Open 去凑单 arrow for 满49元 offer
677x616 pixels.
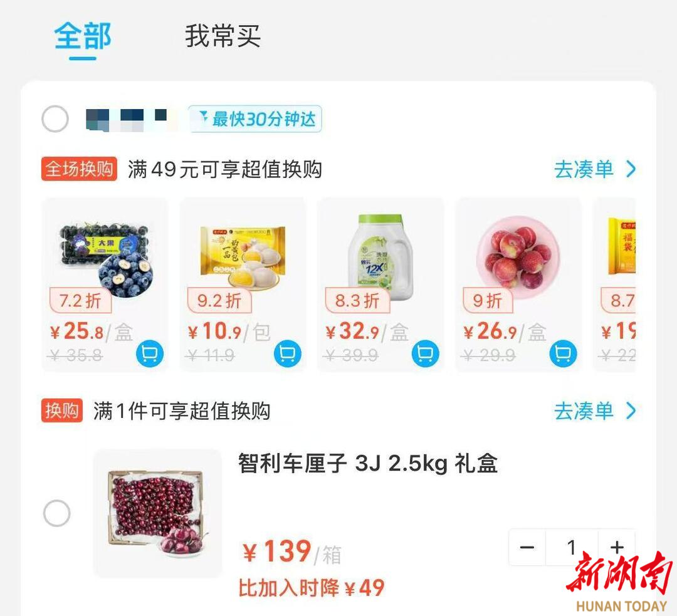coord(595,169)
